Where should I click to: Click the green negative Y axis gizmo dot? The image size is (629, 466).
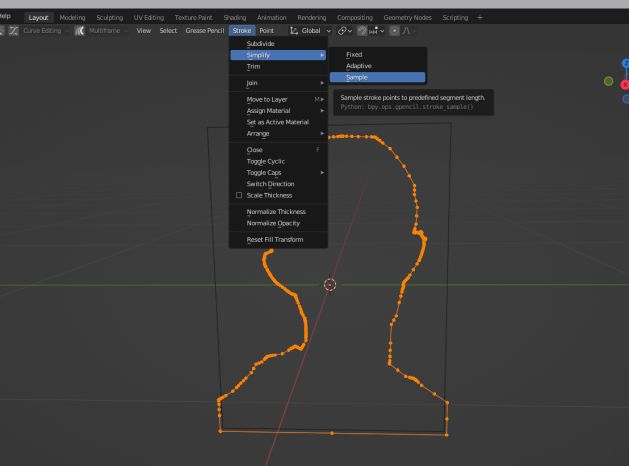608,81
